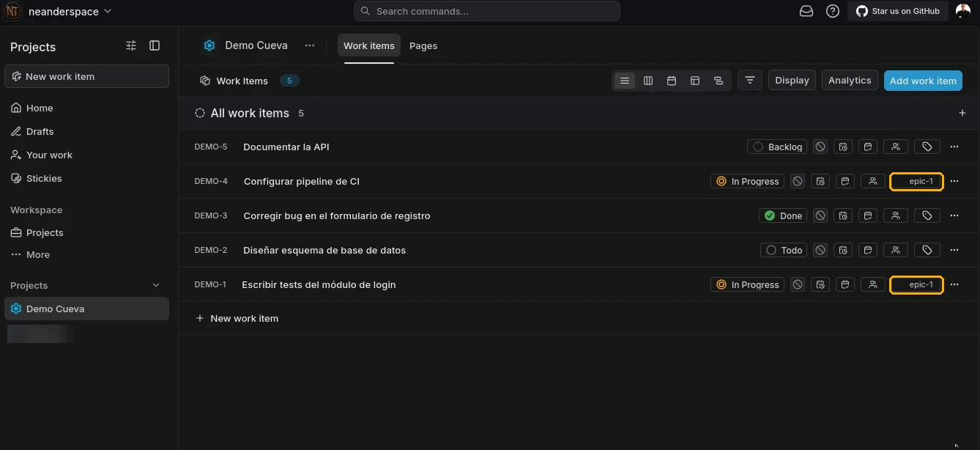Click epic-1 label on DEMO-4
This screenshot has width=980, height=450.
pyautogui.click(x=916, y=181)
